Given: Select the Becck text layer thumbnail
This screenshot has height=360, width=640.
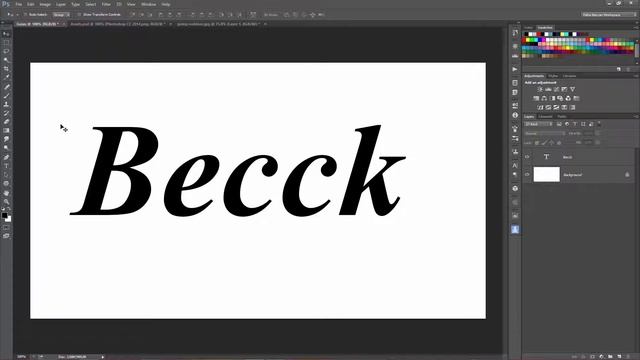Looking at the screenshot, I should 546,157.
